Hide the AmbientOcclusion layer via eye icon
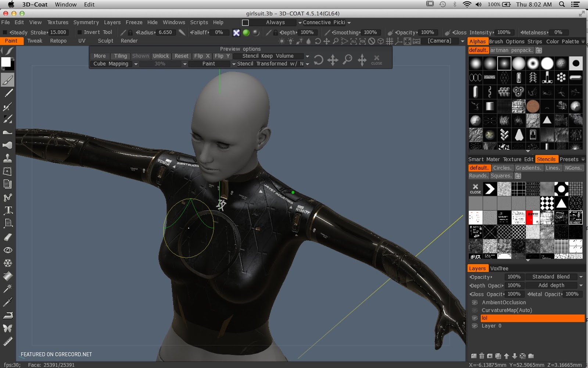The width and height of the screenshot is (588, 368). pyautogui.click(x=475, y=302)
